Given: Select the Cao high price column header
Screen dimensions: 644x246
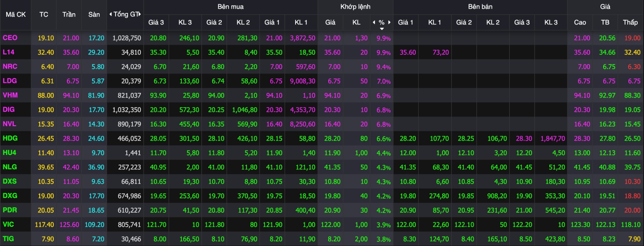Looking at the screenshot, I should [580, 22].
